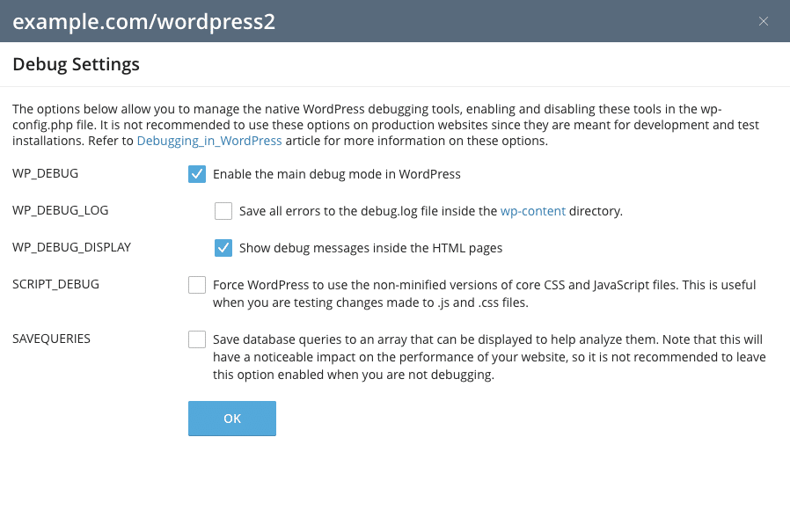Close the dialog with the X icon
The image size is (790, 532).
click(x=764, y=21)
